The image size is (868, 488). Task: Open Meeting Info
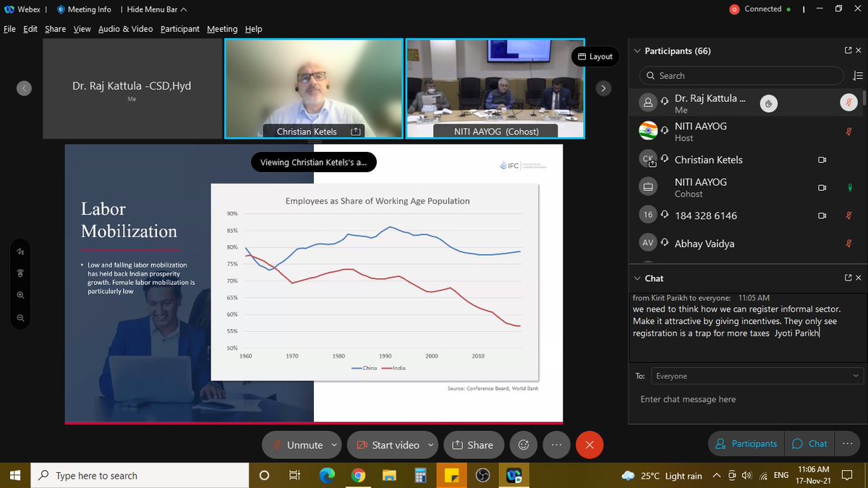tap(83, 9)
